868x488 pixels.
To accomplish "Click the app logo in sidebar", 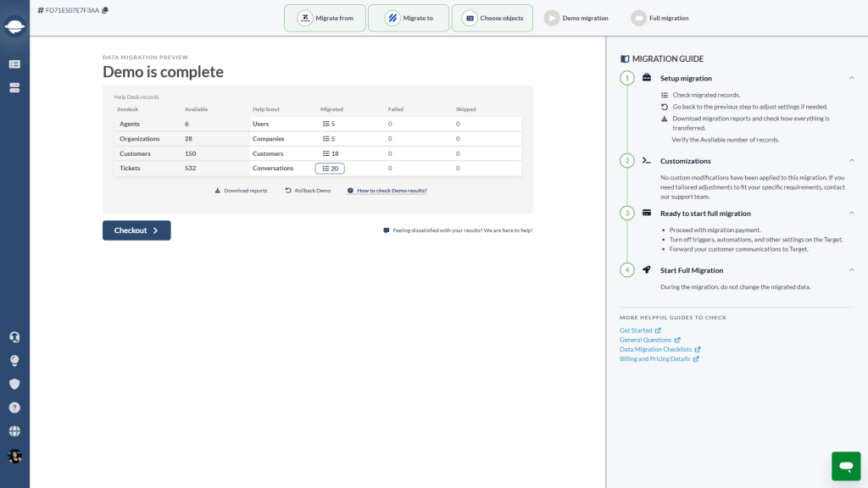I will [14, 26].
